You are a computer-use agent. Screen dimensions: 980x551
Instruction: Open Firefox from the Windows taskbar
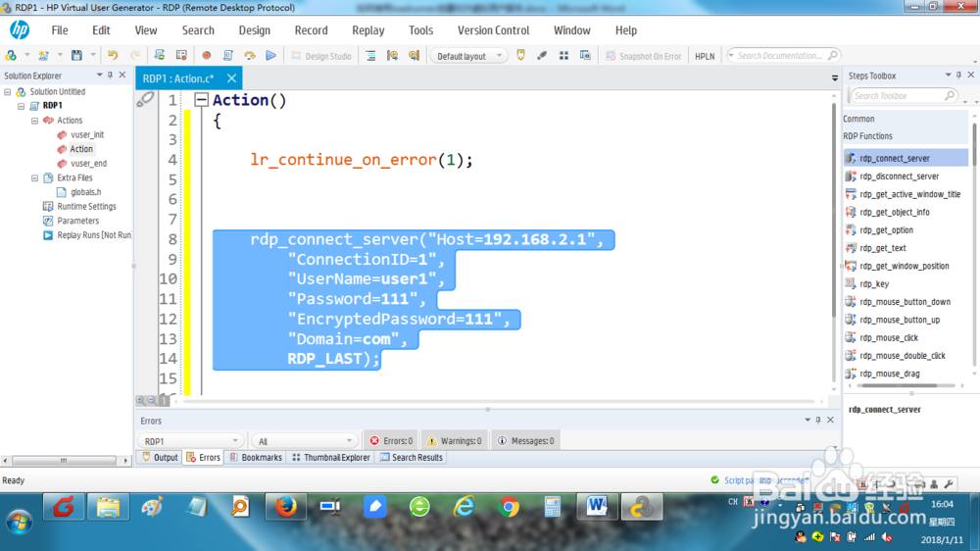point(285,507)
